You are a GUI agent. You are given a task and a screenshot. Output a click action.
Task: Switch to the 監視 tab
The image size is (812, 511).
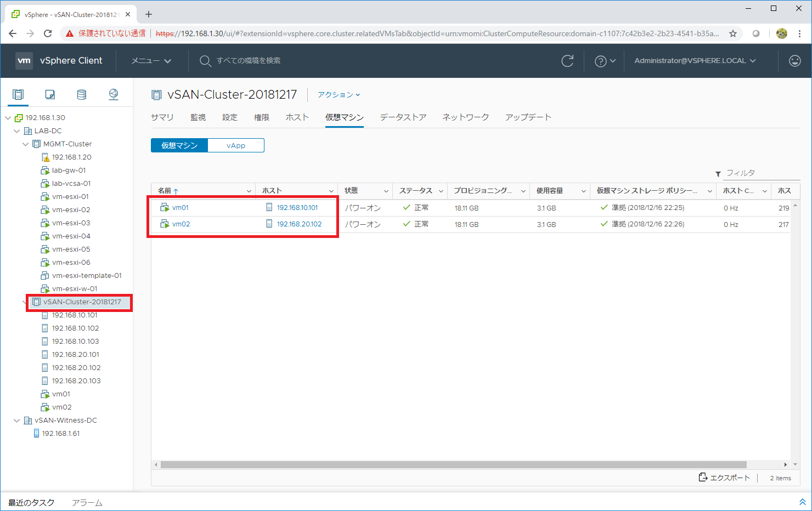pos(198,117)
